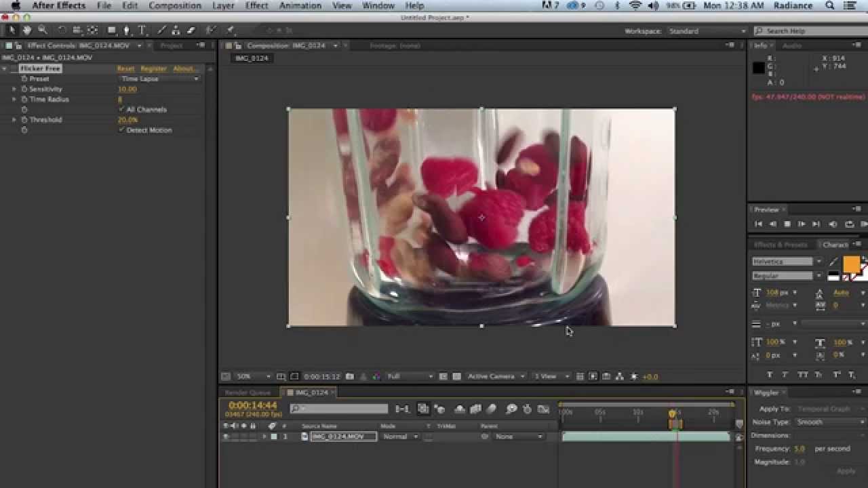Toggle the All Channels checkbox
This screenshot has height=488, width=868.
pos(121,109)
